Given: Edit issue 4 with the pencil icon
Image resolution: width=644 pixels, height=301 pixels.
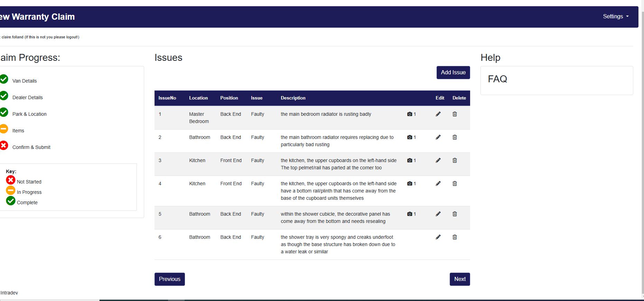Looking at the screenshot, I should coord(438,184).
